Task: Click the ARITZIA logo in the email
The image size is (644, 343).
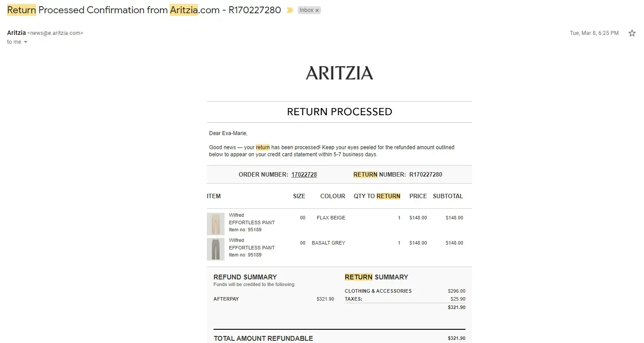Action: pos(339,73)
